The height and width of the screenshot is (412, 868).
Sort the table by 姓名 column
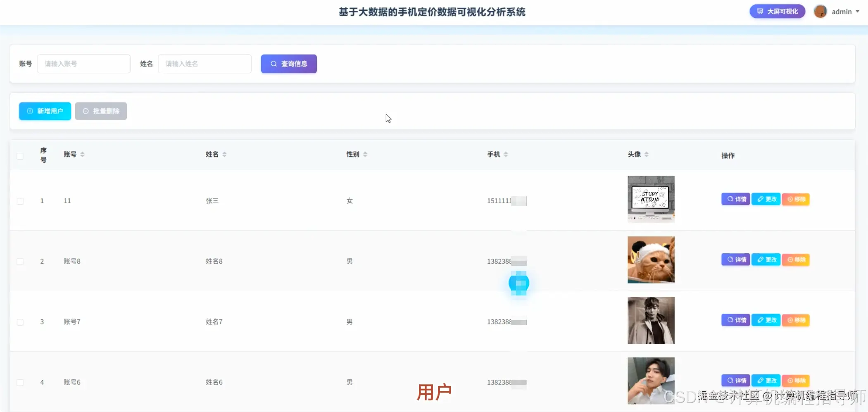(224, 154)
